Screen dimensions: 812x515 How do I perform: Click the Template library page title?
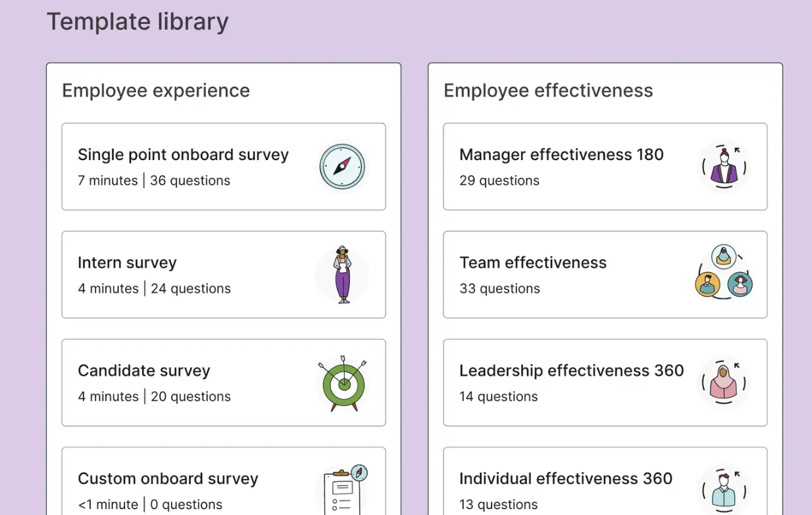coord(137,22)
